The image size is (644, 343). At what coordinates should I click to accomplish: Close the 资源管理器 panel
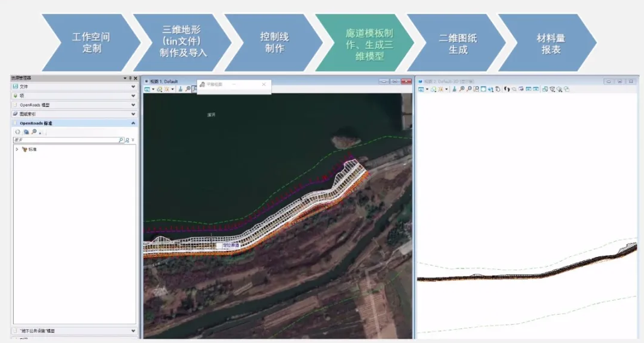136,78
